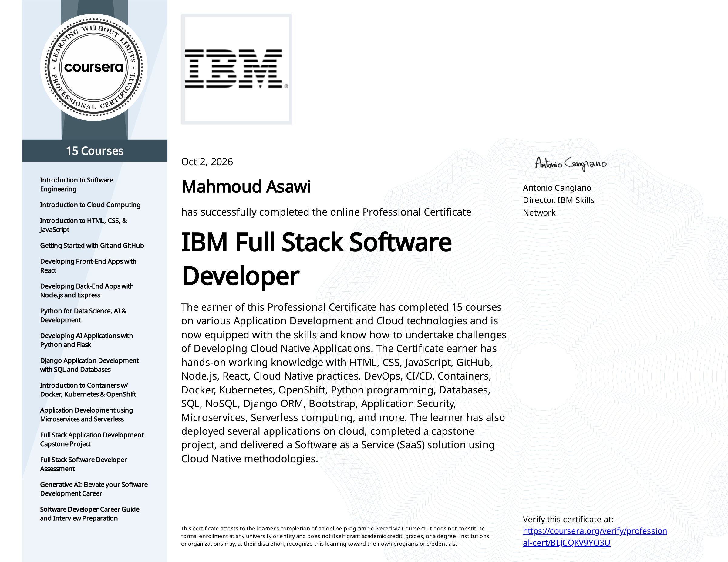Click the recipient name 'Mahmoud Asawi'
This screenshot has height=562, width=728.
[x=246, y=186]
